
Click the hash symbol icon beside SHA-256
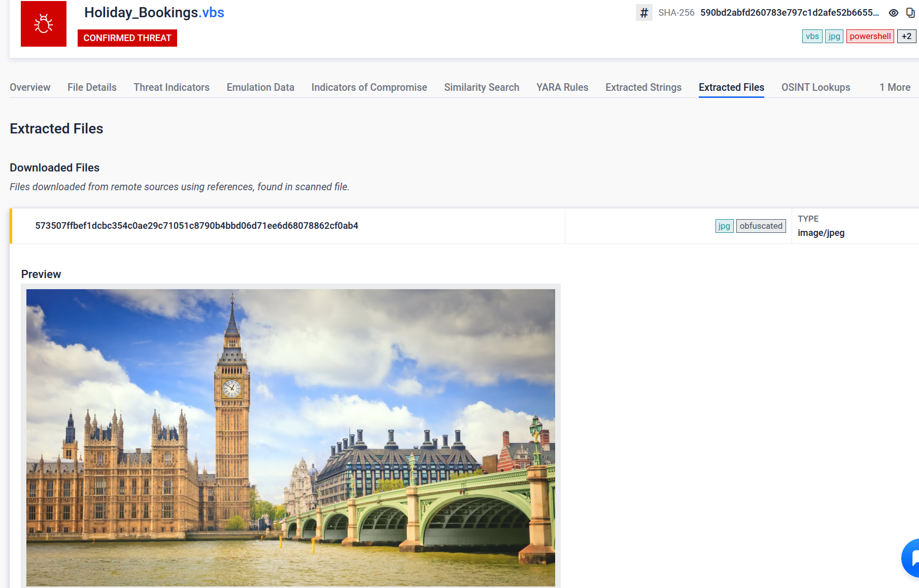(x=644, y=13)
